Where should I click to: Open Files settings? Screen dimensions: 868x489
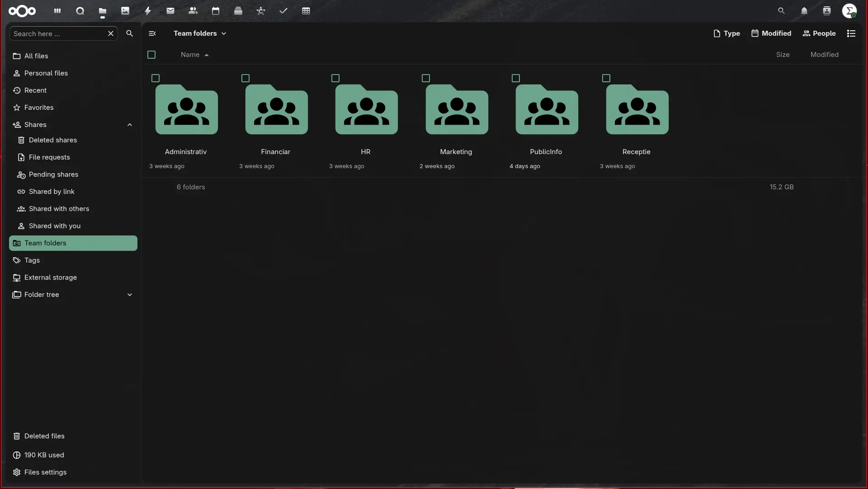tap(73, 472)
